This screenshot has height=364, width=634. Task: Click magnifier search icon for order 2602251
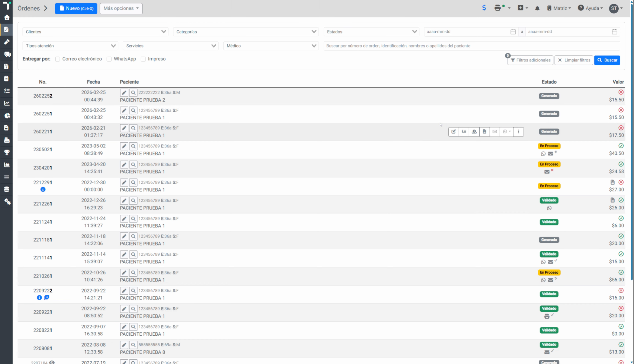click(x=133, y=111)
